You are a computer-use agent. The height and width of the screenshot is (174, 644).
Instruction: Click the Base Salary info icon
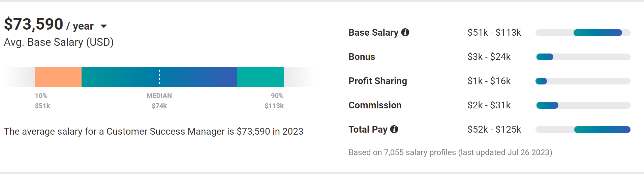point(405,32)
